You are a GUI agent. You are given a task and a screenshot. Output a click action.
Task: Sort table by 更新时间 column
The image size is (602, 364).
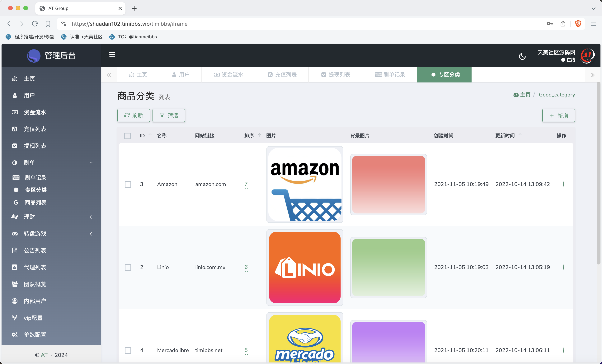coord(520,135)
